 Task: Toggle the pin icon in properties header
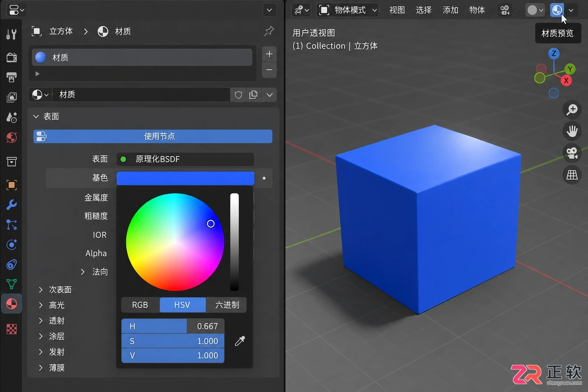click(269, 31)
